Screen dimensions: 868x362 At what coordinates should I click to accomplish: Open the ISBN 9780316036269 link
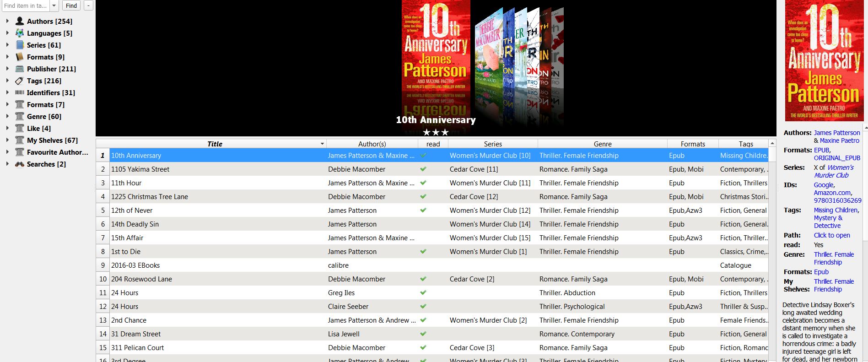coord(837,200)
